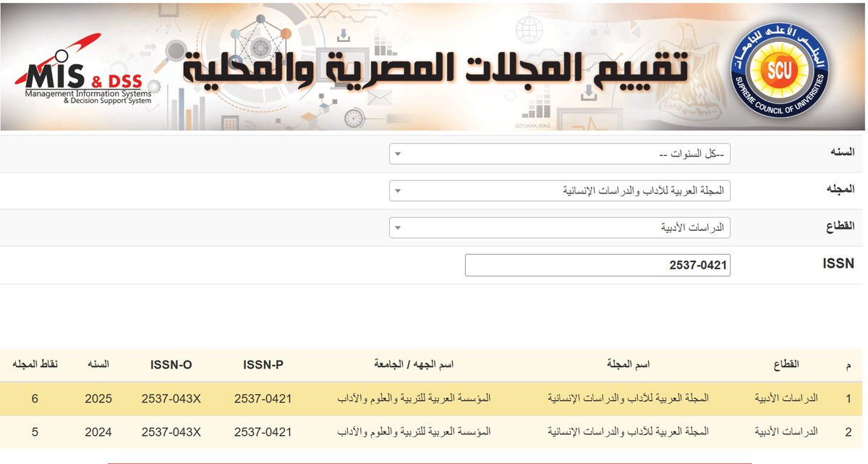Screen dimensions: 868x464
Task: Click the نقاط المجله column header
Action: pyautogui.click(x=35, y=365)
